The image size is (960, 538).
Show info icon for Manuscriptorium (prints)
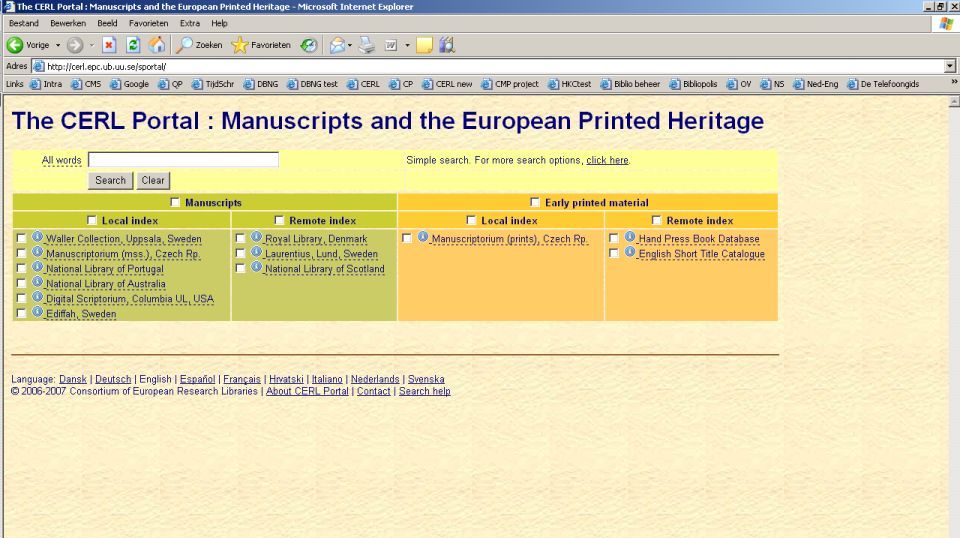pos(423,236)
